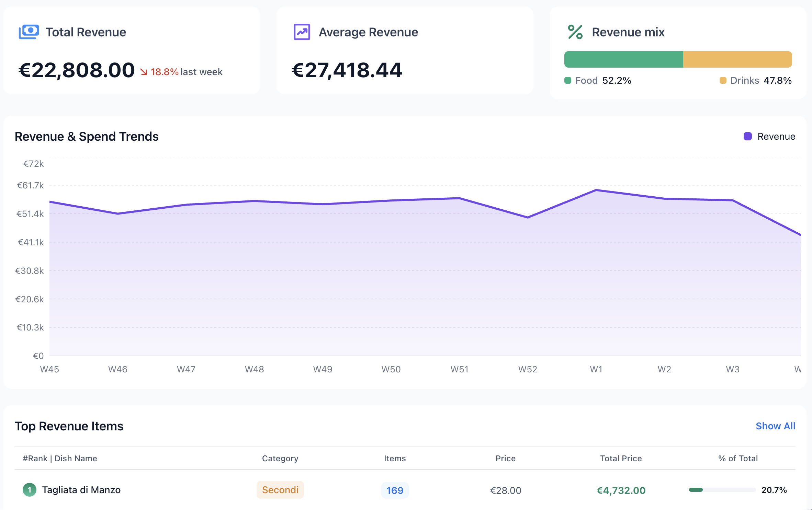Sort by the Category column header
The image size is (812, 510).
(x=280, y=459)
